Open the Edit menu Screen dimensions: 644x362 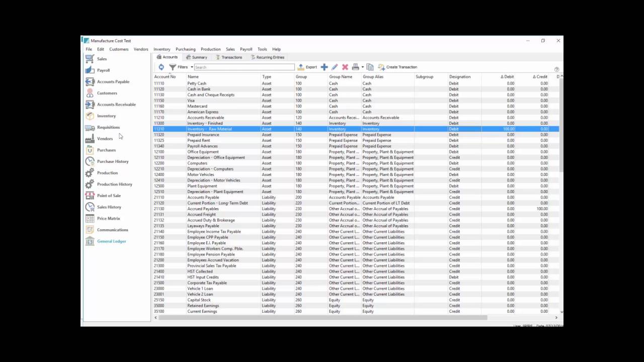tap(101, 49)
